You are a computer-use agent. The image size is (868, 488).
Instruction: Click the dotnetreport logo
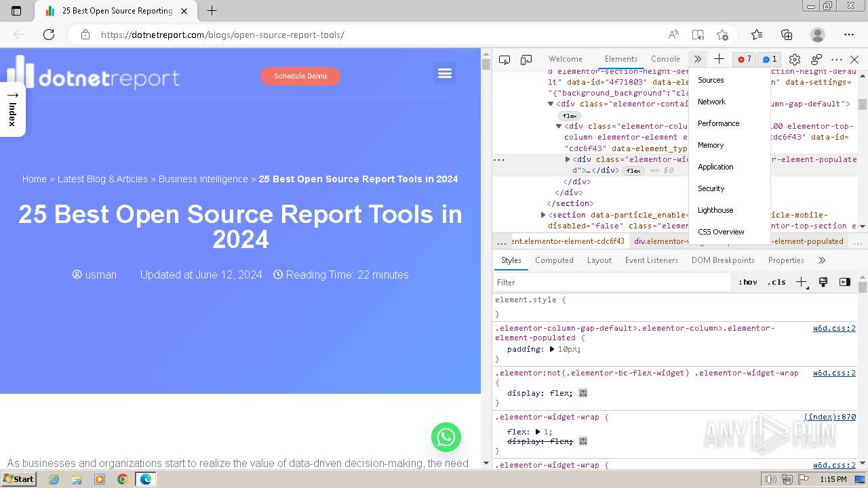94,73
